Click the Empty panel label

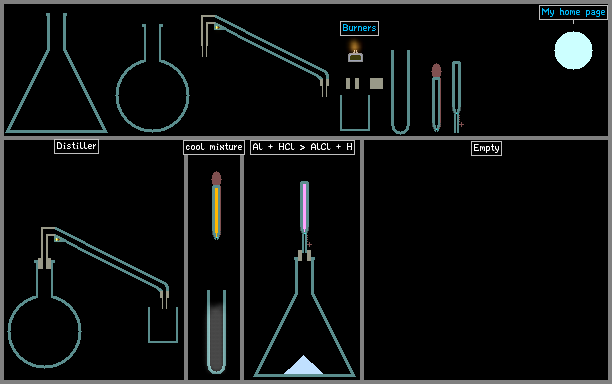click(x=486, y=148)
